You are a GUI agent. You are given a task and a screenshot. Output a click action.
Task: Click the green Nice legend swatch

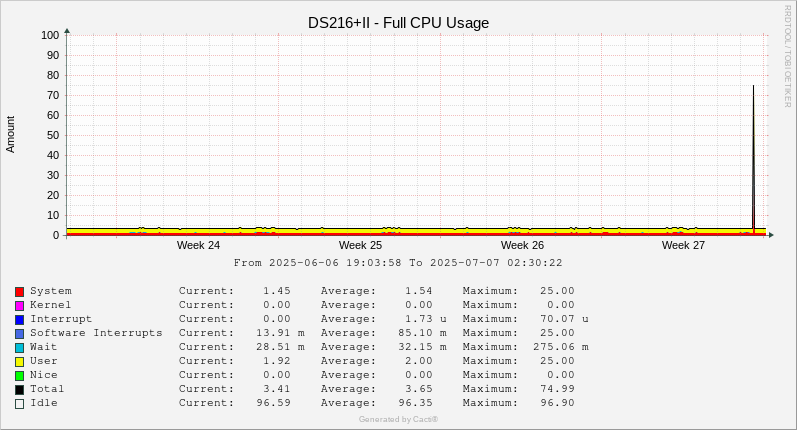click(19, 376)
